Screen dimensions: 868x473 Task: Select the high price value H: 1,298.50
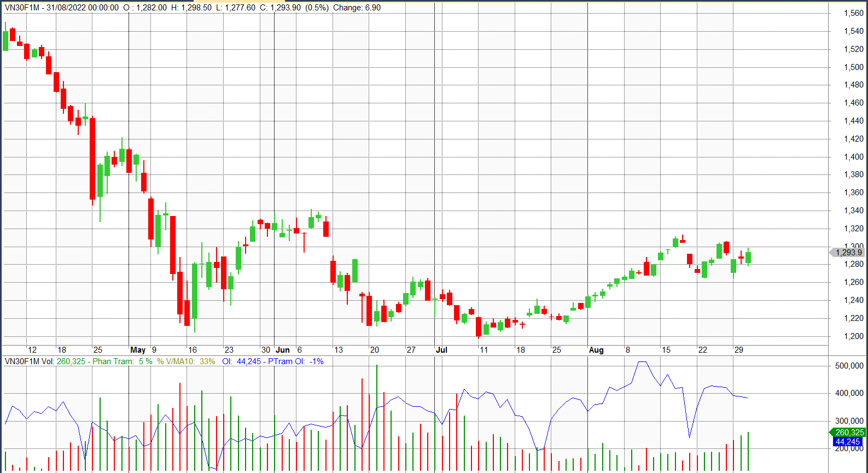[x=191, y=8]
